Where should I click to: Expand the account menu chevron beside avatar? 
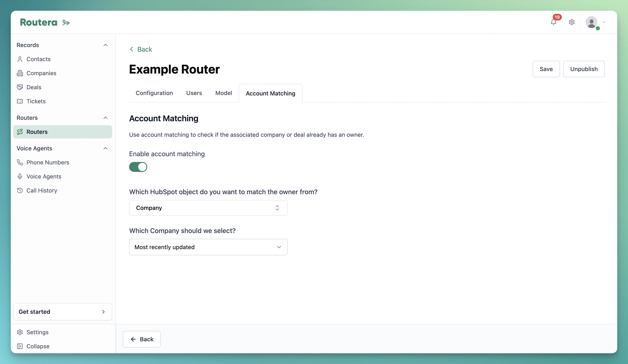tap(604, 22)
